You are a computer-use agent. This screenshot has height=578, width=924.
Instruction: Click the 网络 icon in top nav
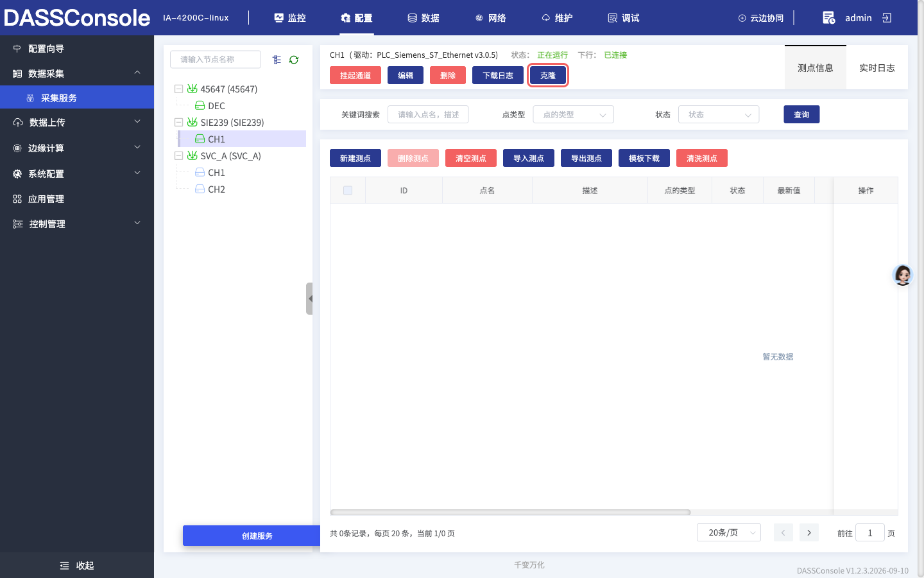(x=479, y=18)
